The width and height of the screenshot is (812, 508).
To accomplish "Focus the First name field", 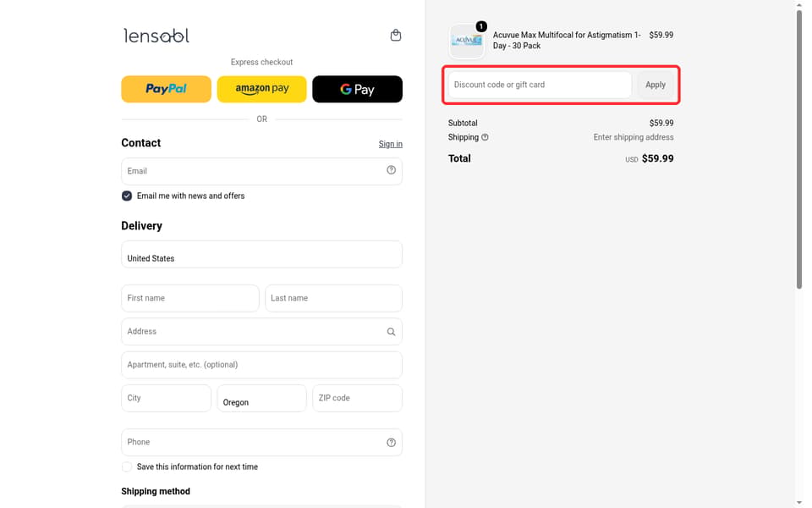I will 190,298.
